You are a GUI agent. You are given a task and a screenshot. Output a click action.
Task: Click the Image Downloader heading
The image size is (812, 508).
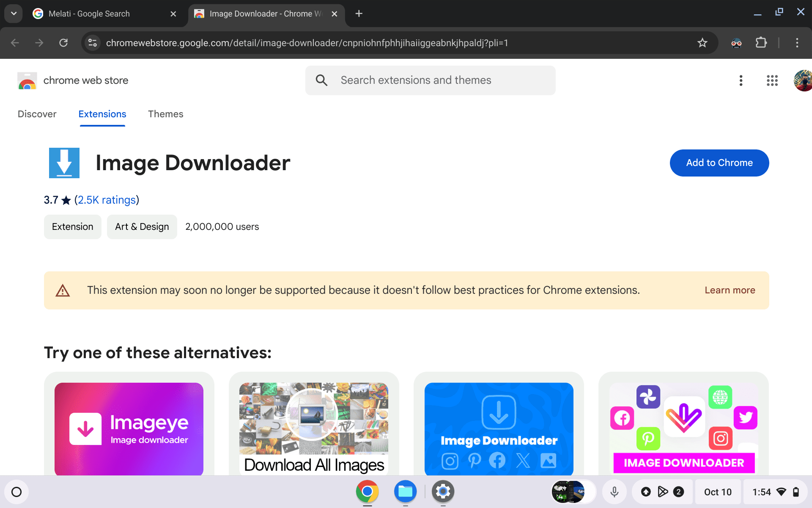(x=193, y=163)
